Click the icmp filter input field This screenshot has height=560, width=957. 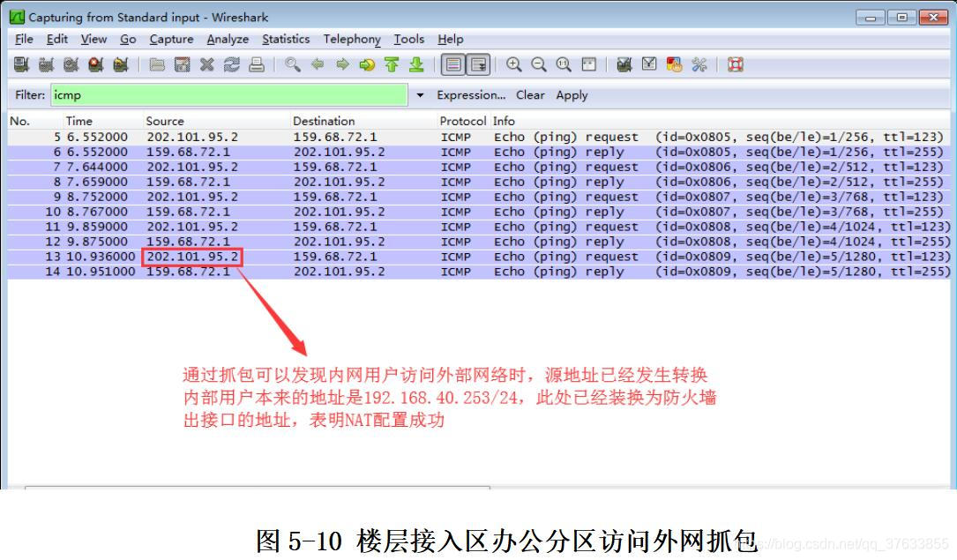[x=228, y=95]
